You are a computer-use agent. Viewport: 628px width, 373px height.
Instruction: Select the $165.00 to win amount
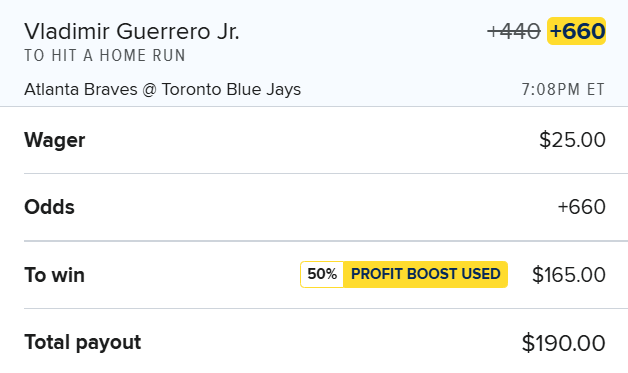[x=569, y=275]
